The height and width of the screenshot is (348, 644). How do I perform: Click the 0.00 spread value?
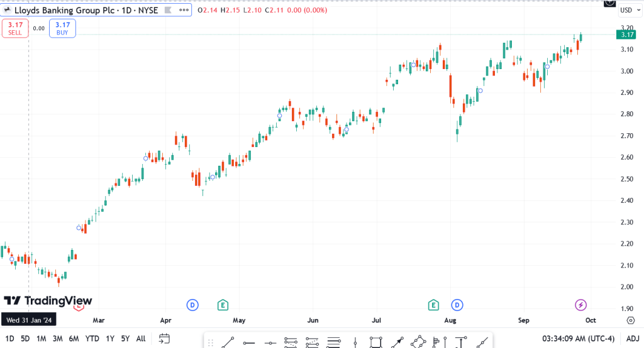click(x=38, y=28)
